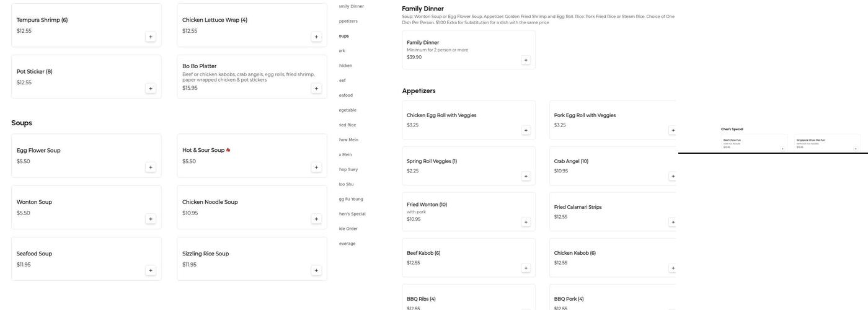Add Fried Wonton (10) using plus icon
Image resolution: width=868 pixels, height=310 pixels.
pos(526,222)
